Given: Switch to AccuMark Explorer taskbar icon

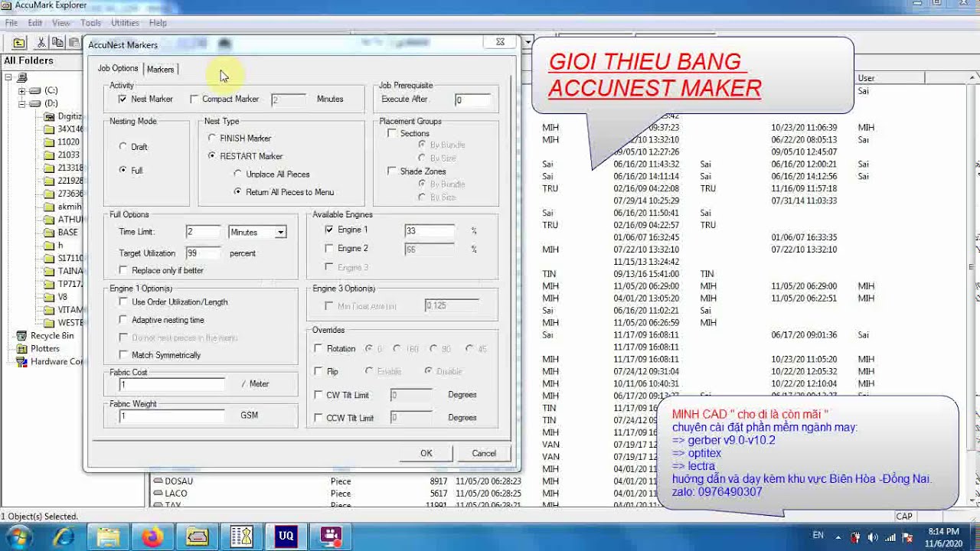Looking at the screenshot, I should (x=197, y=536).
